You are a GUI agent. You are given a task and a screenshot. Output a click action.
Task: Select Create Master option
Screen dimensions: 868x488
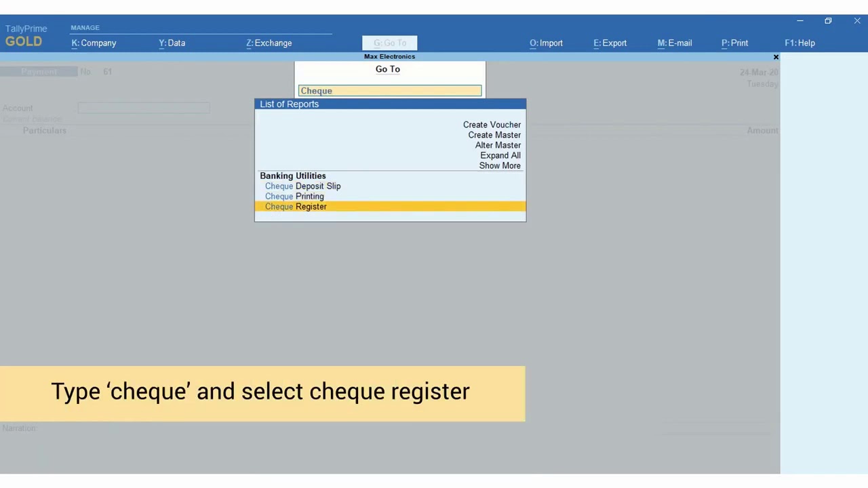[x=494, y=135]
